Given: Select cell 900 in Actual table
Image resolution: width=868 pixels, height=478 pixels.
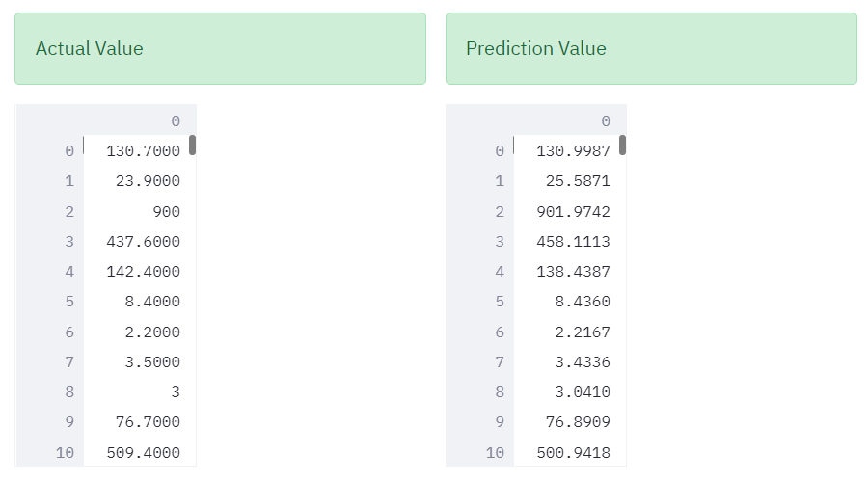Looking at the screenshot, I should coord(136,211).
